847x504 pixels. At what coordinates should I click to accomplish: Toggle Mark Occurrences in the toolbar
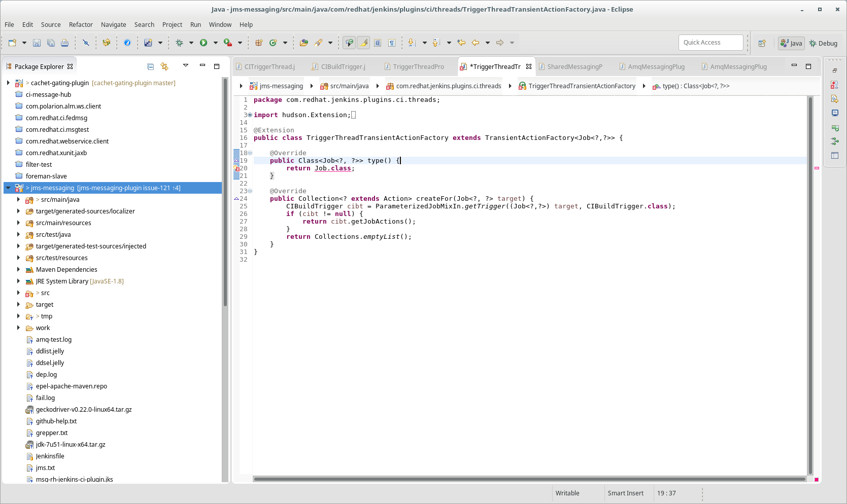point(349,43)
